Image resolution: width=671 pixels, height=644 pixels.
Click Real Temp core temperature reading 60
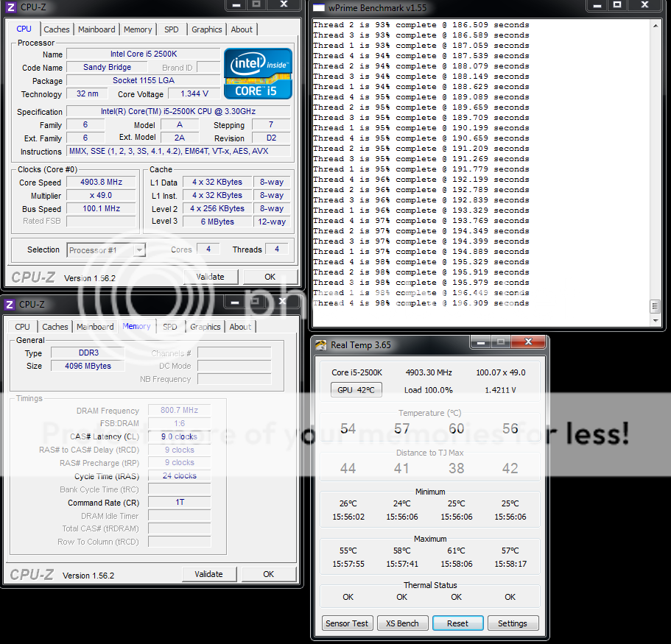[457, 428]
